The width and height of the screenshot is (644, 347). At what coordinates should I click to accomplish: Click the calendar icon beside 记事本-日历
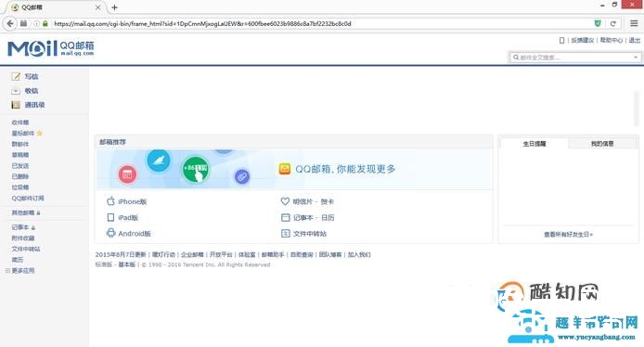click(285, 217)
